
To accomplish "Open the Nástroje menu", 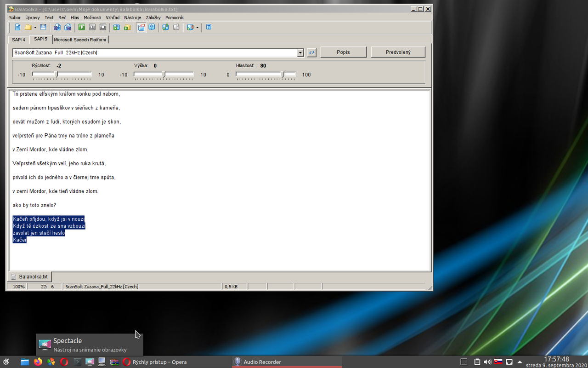I will pyautogui.click(x=133, y=17).
